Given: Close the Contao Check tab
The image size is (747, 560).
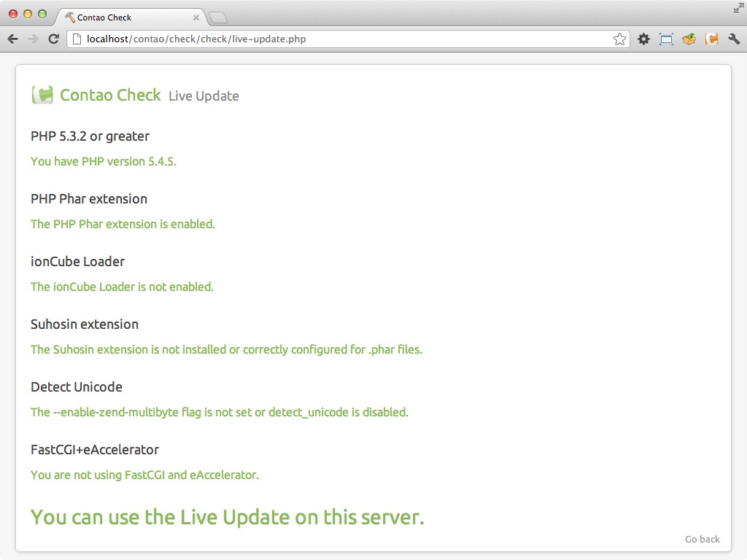Looking at the screenshot, I should [196, 17].
